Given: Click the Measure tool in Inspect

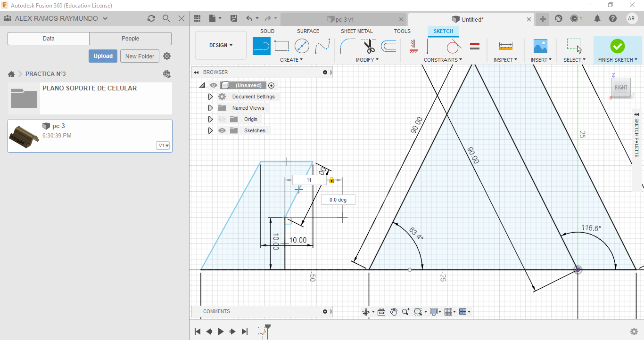Looking at the screenshot, I should 505,46.
